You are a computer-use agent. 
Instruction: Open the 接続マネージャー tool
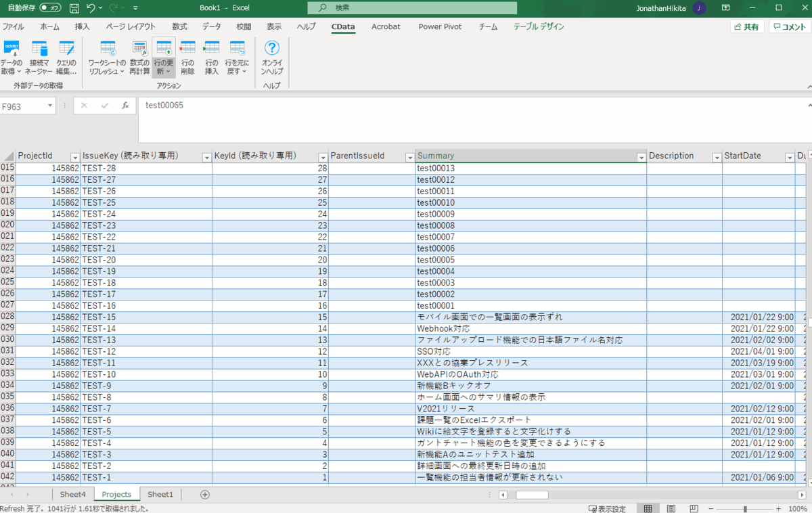39,49
